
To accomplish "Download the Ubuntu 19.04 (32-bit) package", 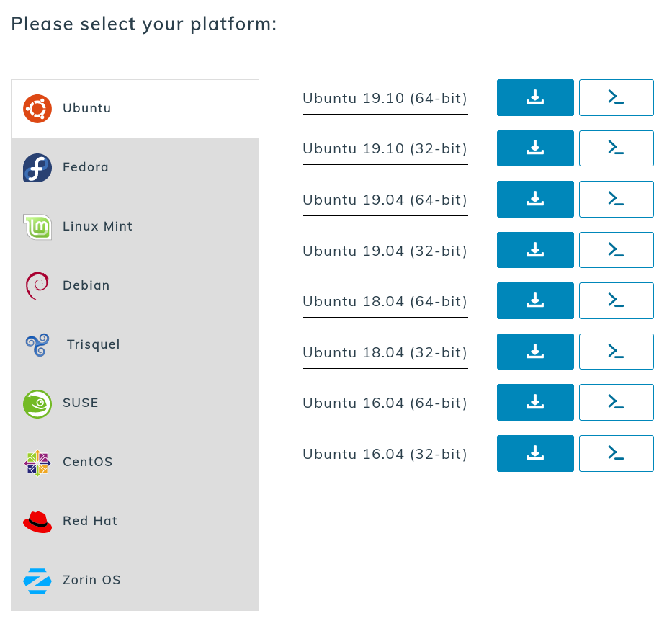I will pyautogui.click(x=535, y=250).
